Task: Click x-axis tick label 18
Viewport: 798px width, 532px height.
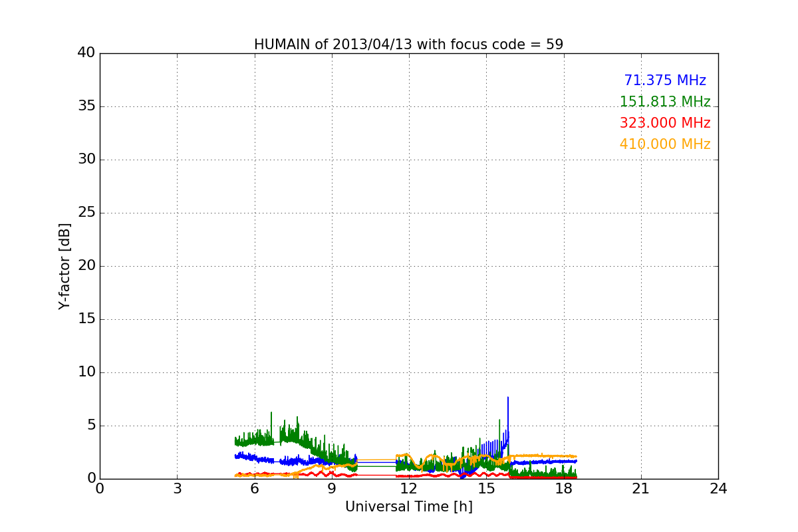Action: point(564,488)
